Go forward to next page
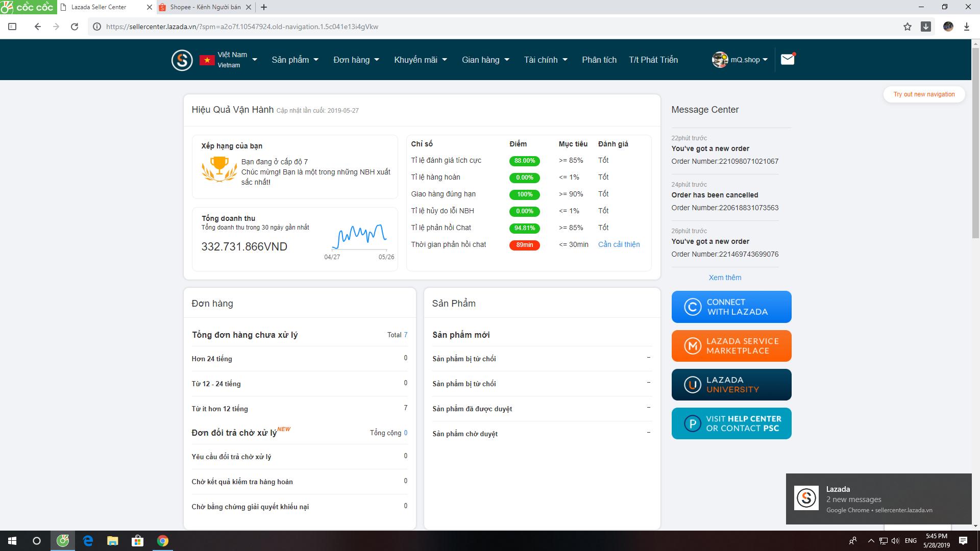Viewport: 980px width, 551px height. (56, 27)
